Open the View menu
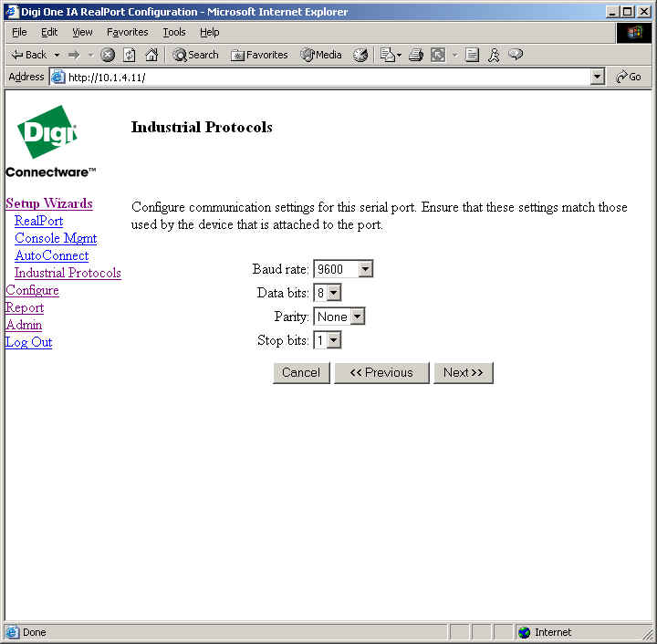 click(x=82, y=32)
